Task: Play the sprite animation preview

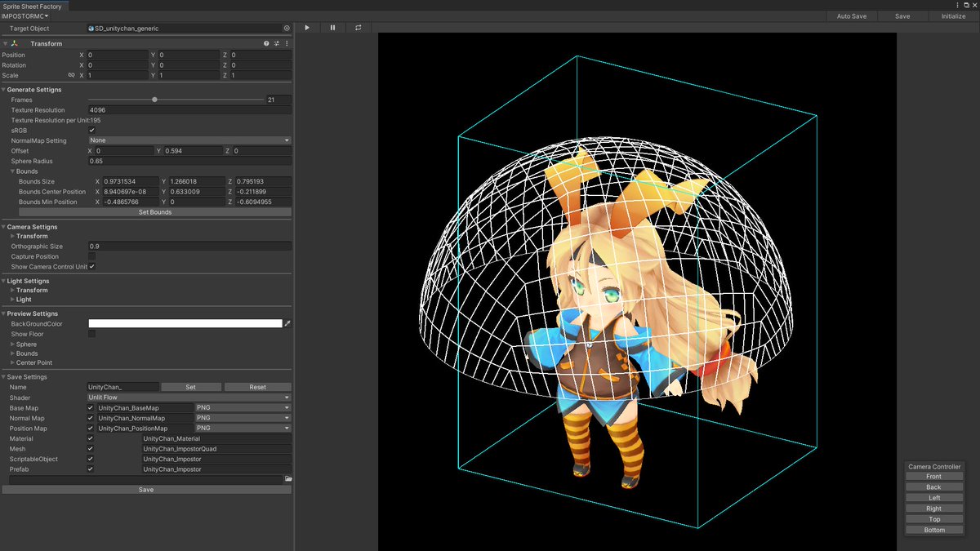Action: tap(307, 28)
